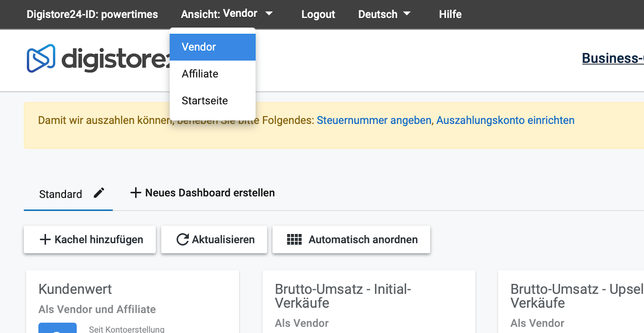Click the plus icon for new dashboard
Image resolution: width=644 pixels, height=333 pixels.
[136, 193]
